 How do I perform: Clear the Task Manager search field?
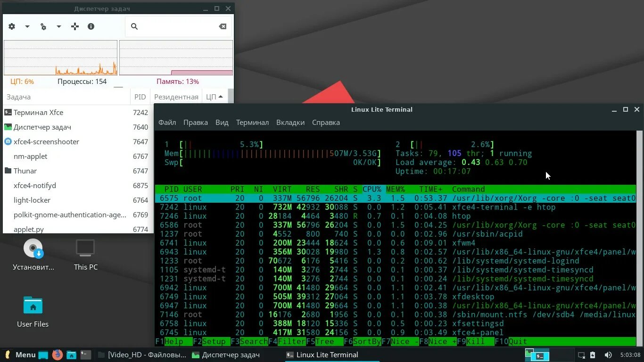click(x=223, y=26)
